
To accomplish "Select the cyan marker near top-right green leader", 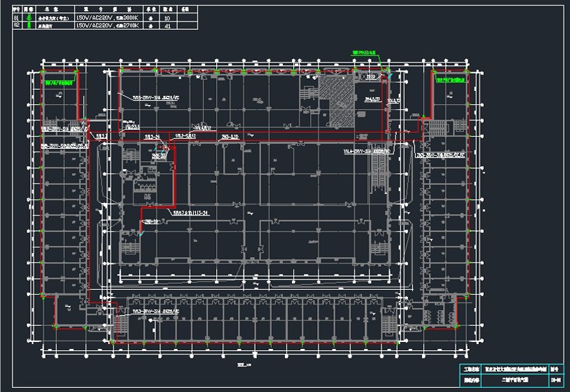I will (x=389, y=74).
